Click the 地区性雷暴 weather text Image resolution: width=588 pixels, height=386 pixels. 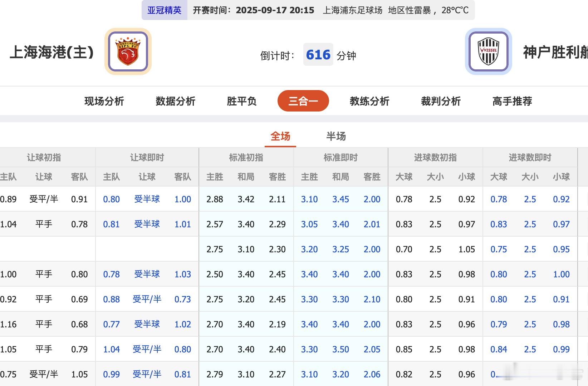[x=410, y=10]
